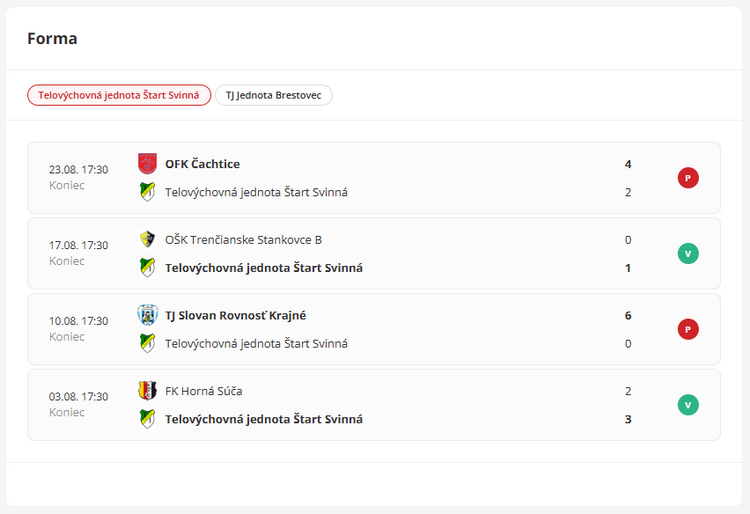Click Štart Svinná crest in 17.08. match
The height and width of the screenshot is (514, 750).
[x=147, y=268]
